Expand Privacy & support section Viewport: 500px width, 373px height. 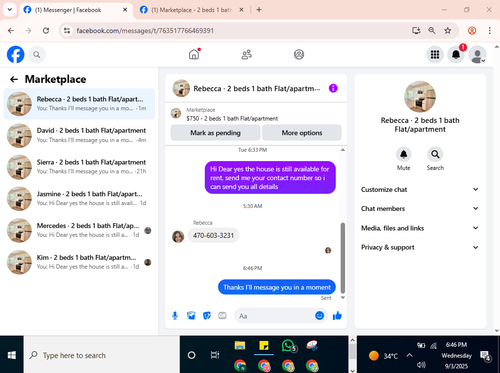point(420,247)
